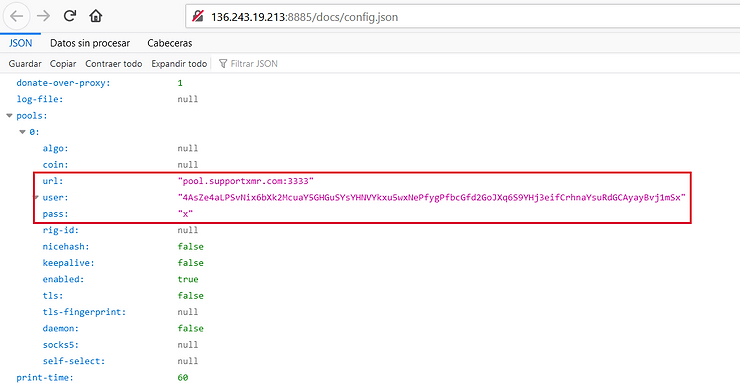This screenshot has width=740, height=387.
Task: Open the home page via house icon
Action: pos(96,16)
